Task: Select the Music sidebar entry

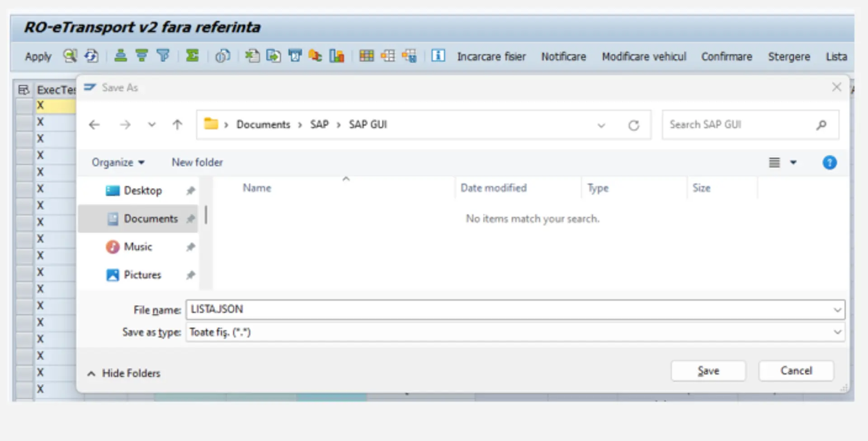Action: pos(137,247)
